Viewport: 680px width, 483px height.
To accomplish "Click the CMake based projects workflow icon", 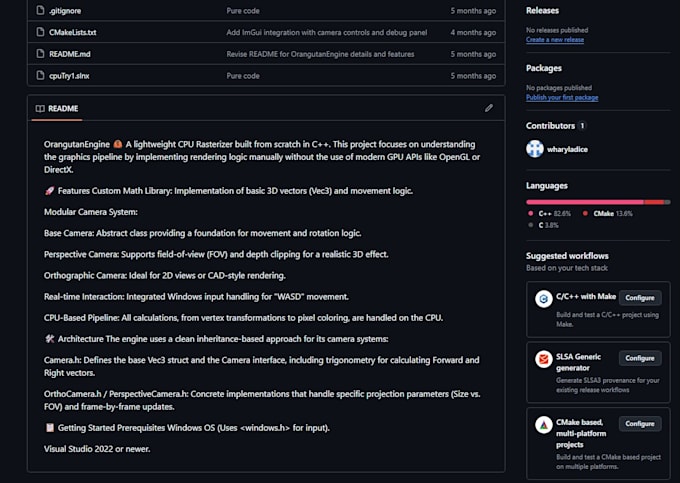I will (543, 425).
